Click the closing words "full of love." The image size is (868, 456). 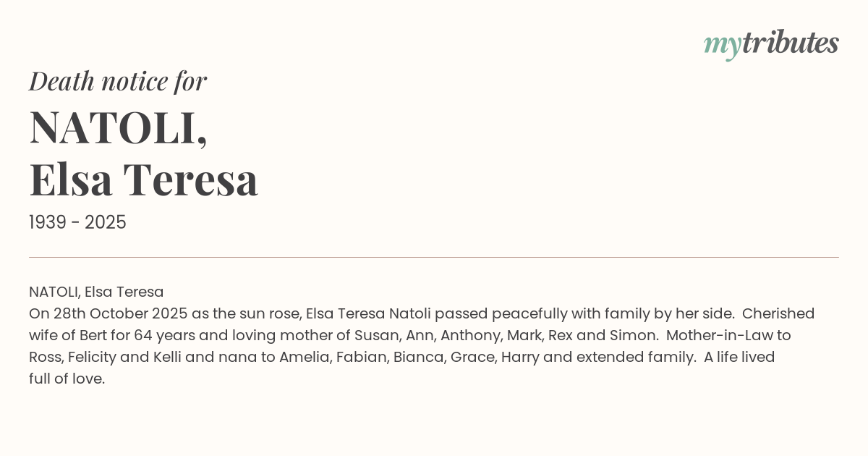(x=67, y=379)
